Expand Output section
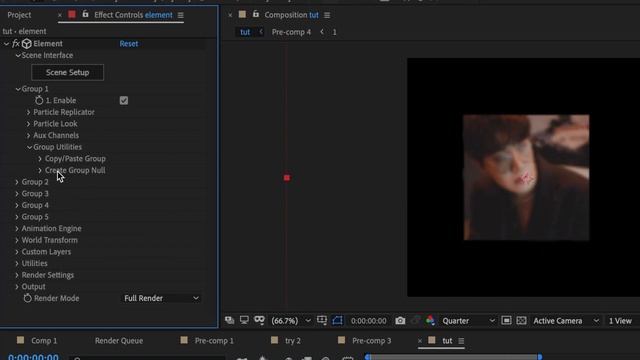The height and width of the screenshot is (360, 640). click(17, 287)
